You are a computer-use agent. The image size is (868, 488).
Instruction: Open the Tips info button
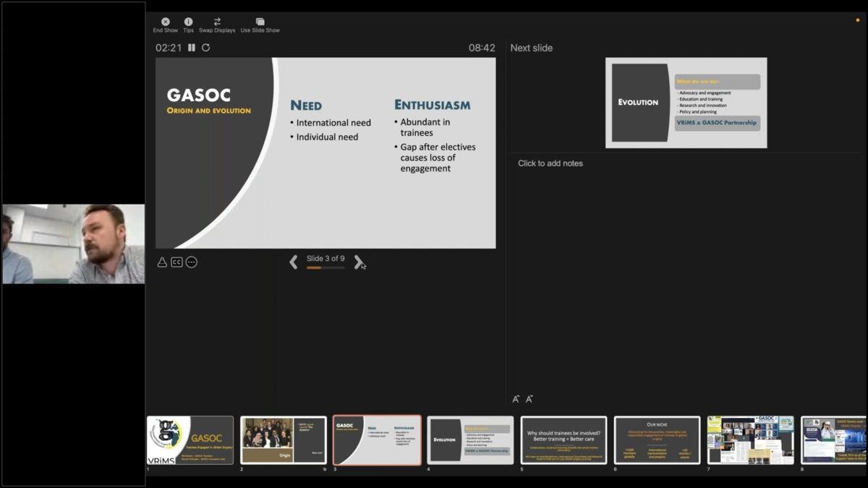[188, 25]
